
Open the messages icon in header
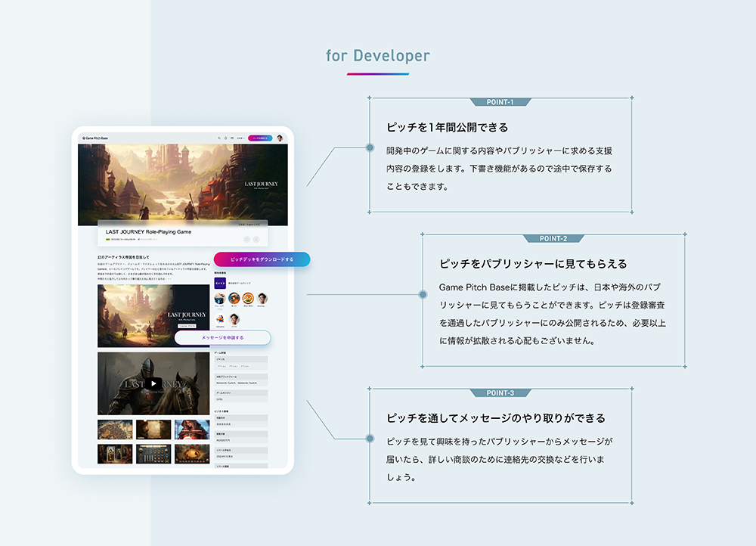233,138
